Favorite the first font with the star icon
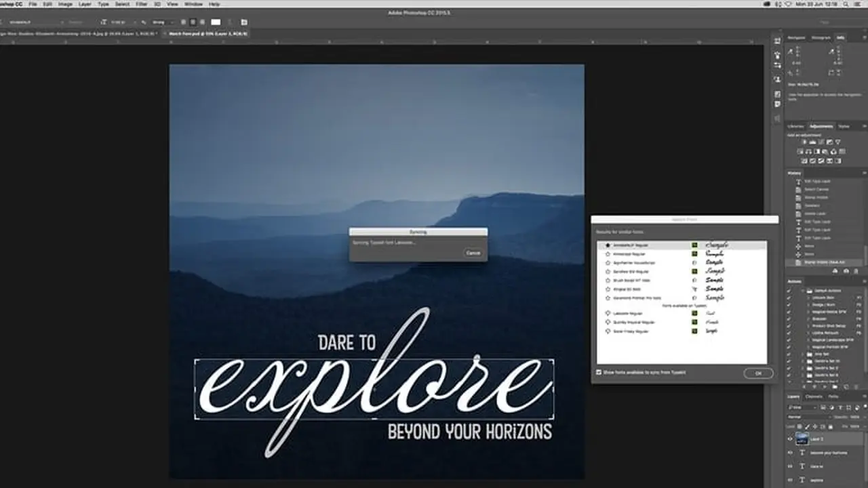 (608, 245)
